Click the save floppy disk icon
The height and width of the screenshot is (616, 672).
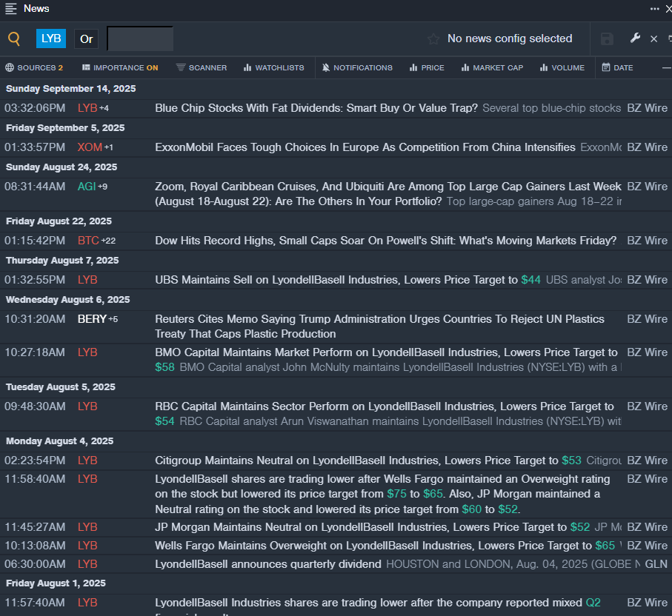tap(607, 39)
